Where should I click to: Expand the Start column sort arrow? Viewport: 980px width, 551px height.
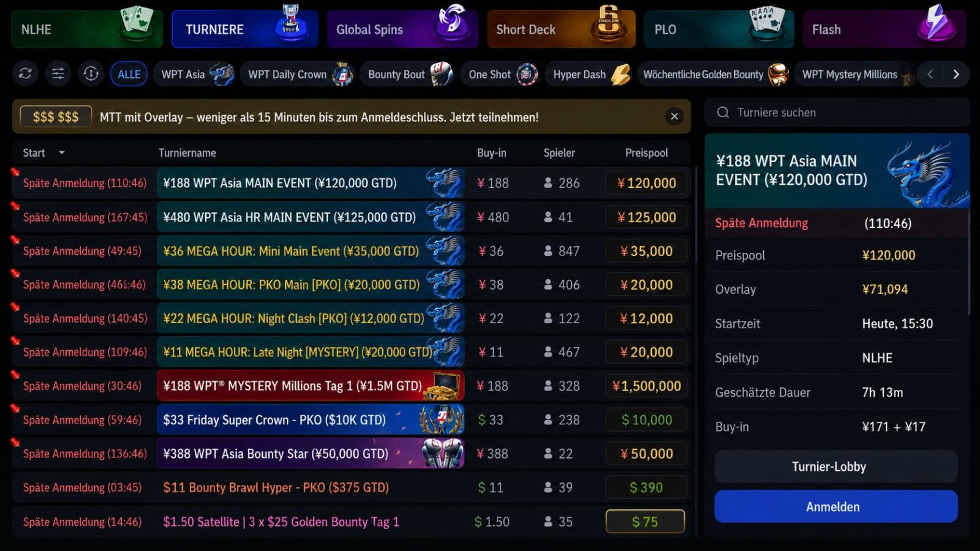62,152
